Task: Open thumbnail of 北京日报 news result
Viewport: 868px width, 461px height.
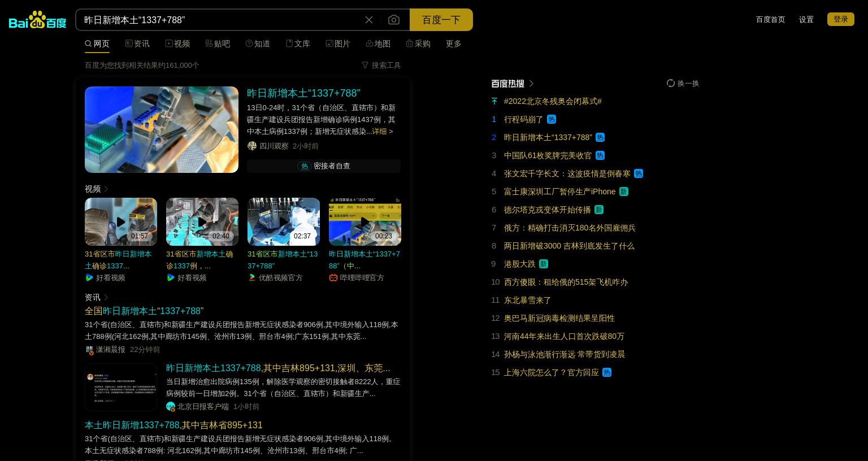Action: (x=121, y=387)
